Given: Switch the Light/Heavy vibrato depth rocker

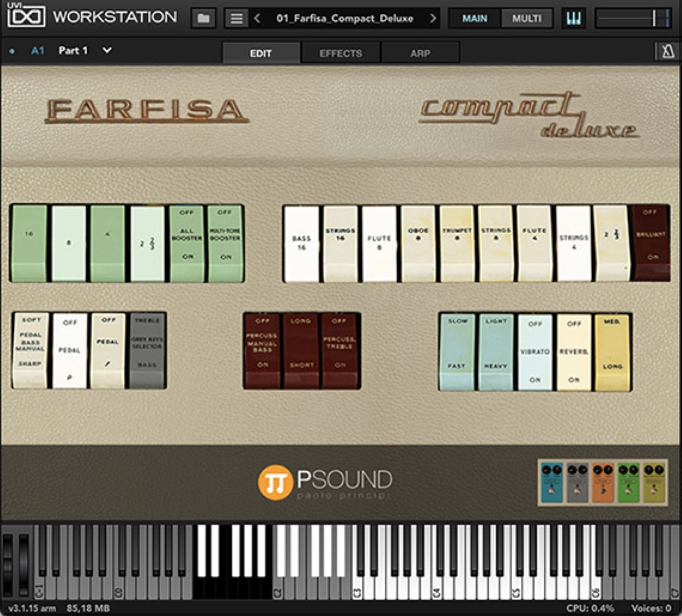Looking at the screenshot, I should [496, 352].
